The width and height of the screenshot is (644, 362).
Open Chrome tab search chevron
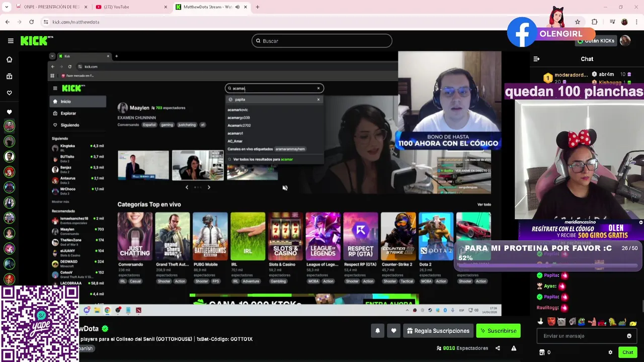7,7
